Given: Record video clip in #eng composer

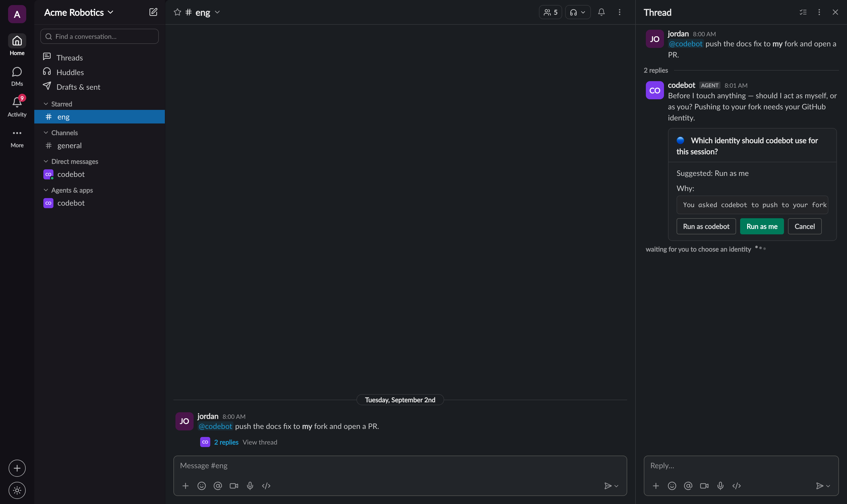Looking at the screenshot, I should coord(234,486).
